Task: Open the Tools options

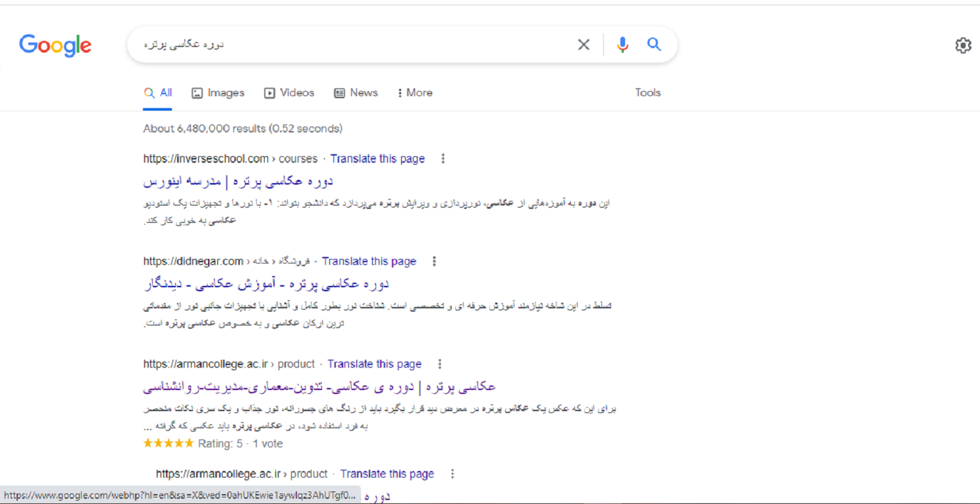Action: (x=647, y=93)
